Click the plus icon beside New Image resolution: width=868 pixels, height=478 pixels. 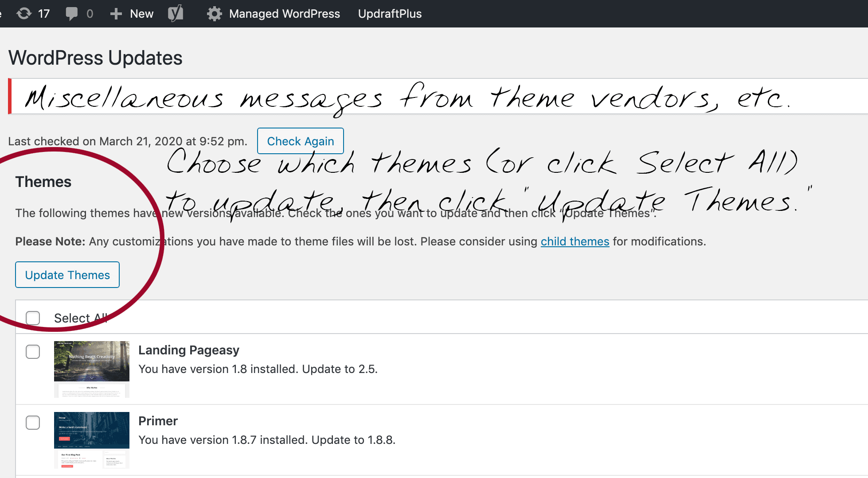(116, 14)
